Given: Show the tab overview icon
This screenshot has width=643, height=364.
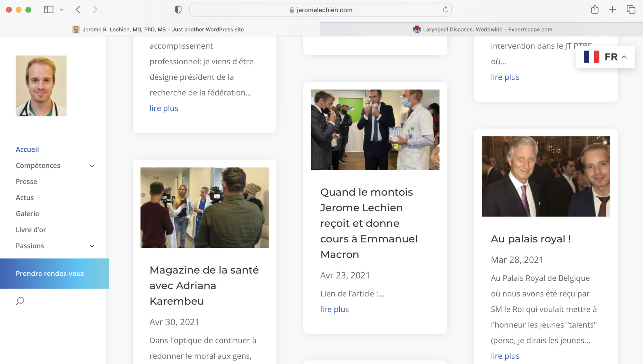Looking at the screenshot, I should (x=631, y=10).
